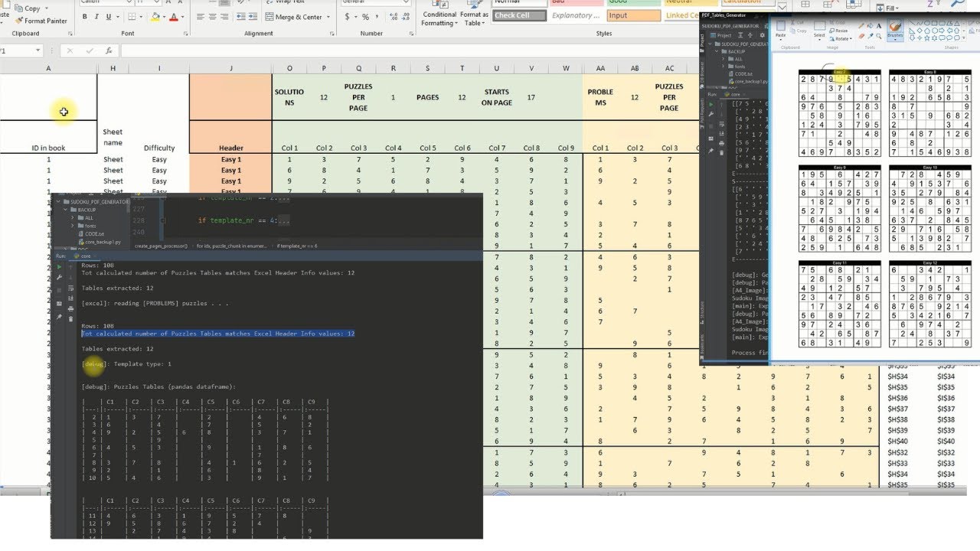Apply the Fill Color bucket
980x551 pixels.
(155, 17)
